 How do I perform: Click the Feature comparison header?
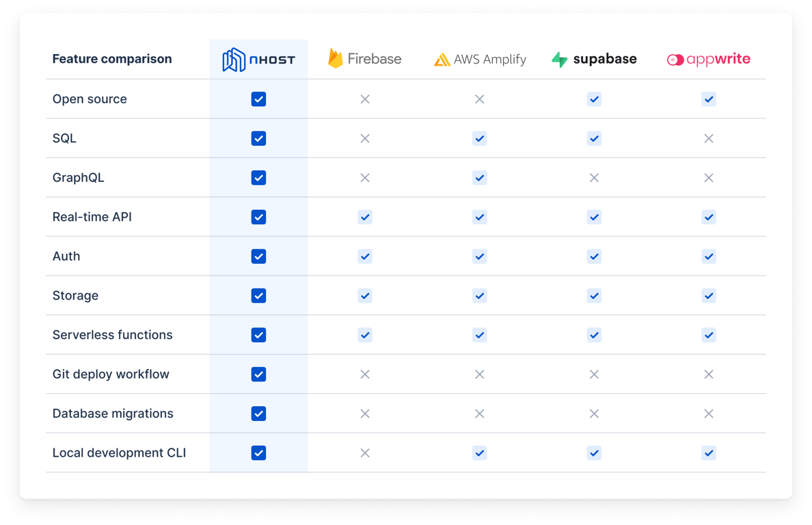tap(112, 59)
